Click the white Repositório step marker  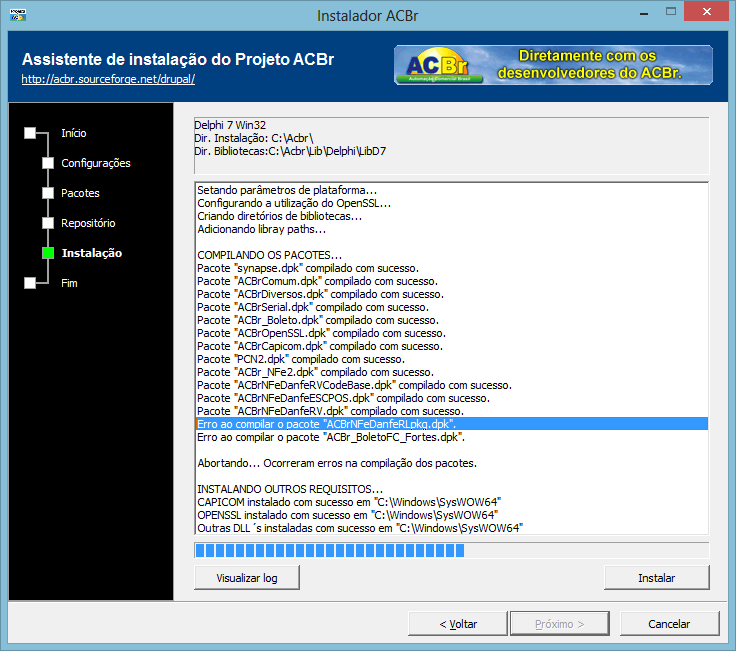point(48,223)
